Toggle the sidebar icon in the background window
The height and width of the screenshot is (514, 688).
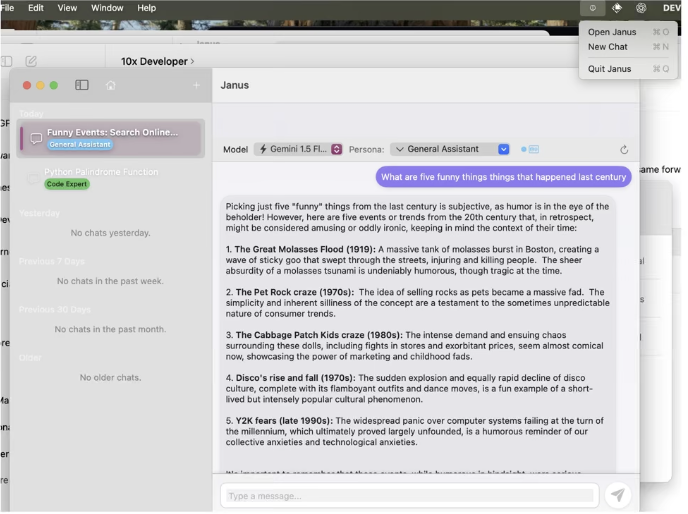click(x=7, y=61)
